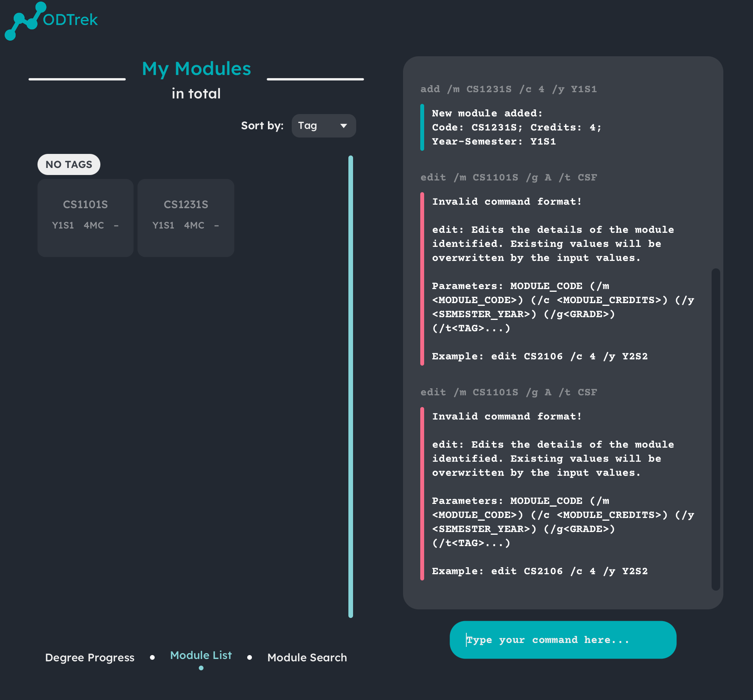The image size is (753, 700).
Task: Select the CS1231S module card
Action: click(186, 218)
